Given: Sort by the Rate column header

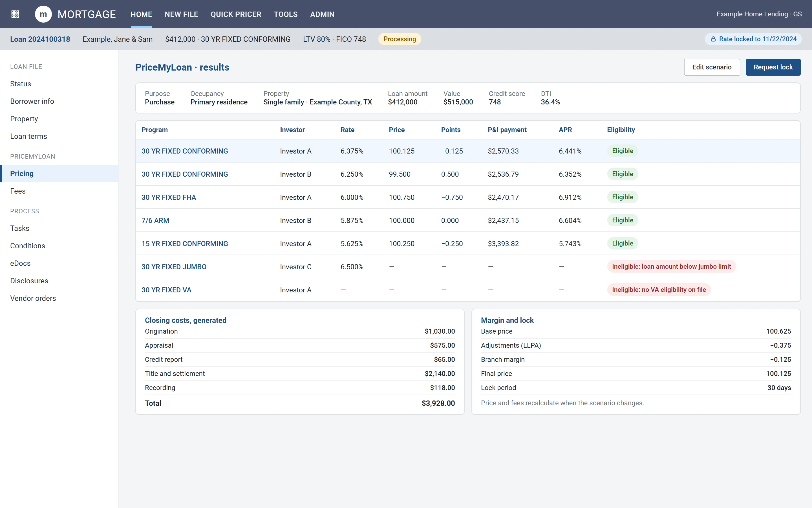Looking at the screenshot, I should pos(347,130).
